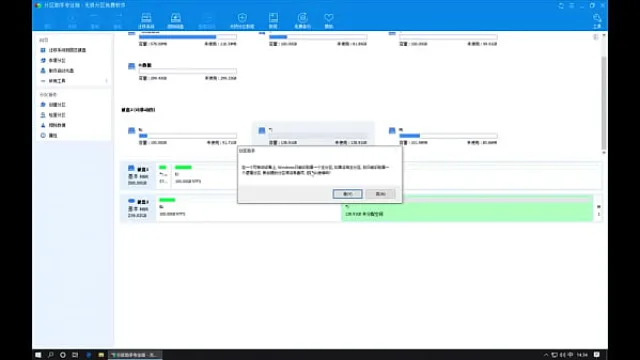Select the 100GB NTFS partition on the Disk 2 map
This screenshot has height=360, width=640.
248,208
